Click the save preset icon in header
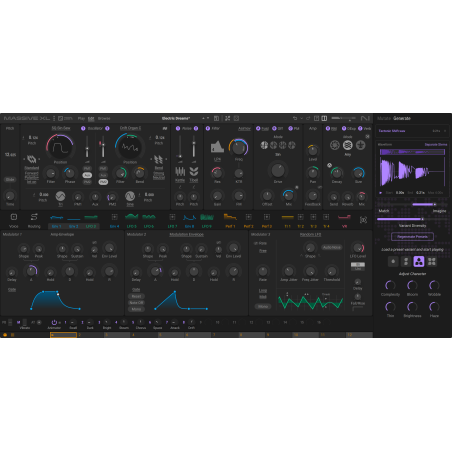Screen dimensions: 452x452 [216, 118]
